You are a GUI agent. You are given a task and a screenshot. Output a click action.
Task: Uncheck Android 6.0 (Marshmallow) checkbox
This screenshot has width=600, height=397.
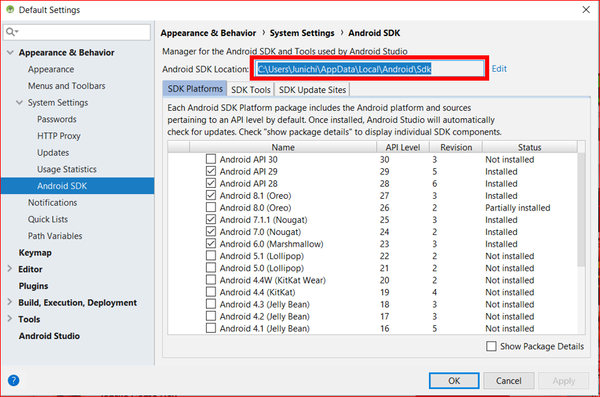tap(211, 243)
